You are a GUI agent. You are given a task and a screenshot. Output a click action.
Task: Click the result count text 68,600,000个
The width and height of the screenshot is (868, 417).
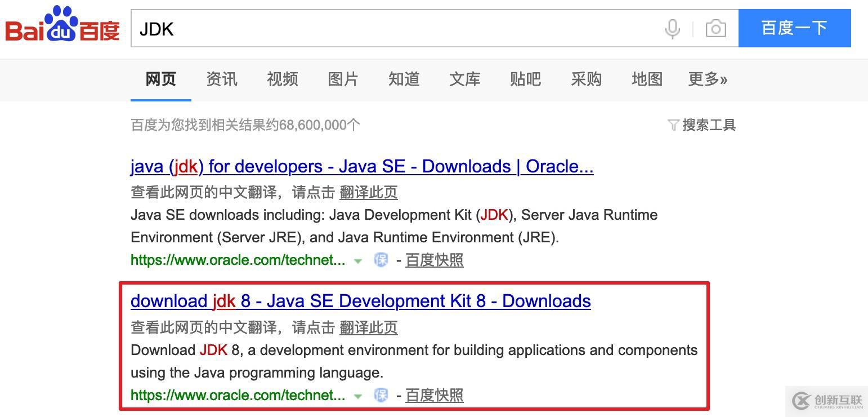click(319, 125)
